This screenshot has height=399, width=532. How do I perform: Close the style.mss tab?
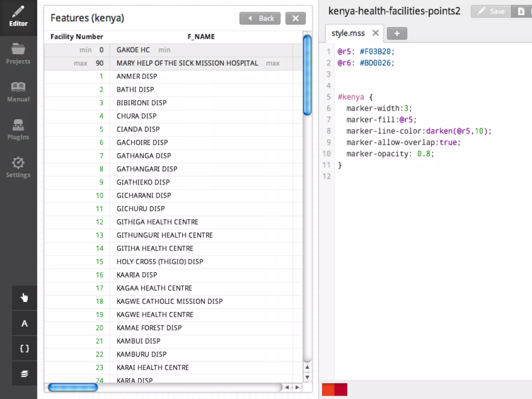point(375,33)
